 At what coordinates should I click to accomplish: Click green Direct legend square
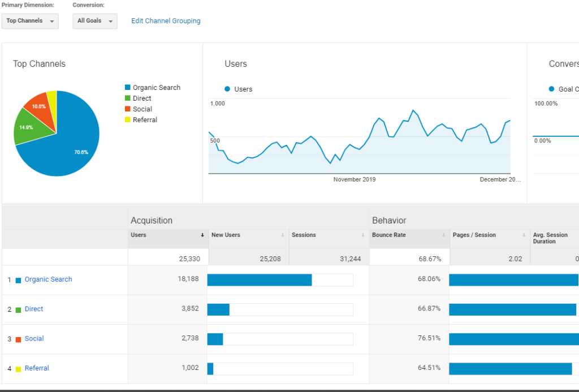[128, 98]
